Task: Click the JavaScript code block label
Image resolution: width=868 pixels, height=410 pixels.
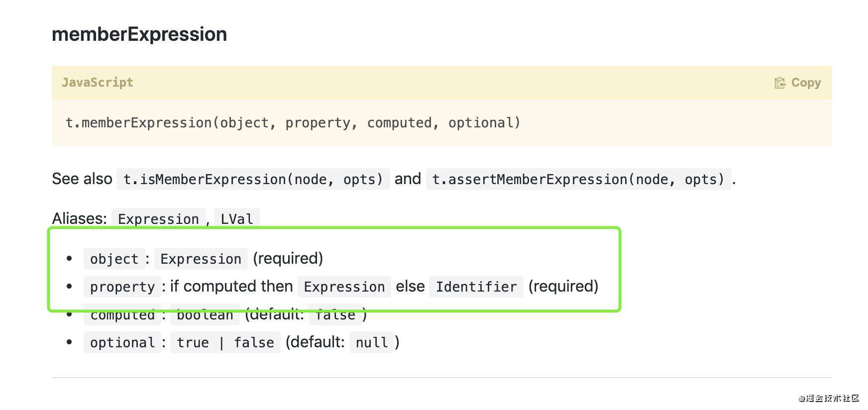Action: click(x=98, y=83)
